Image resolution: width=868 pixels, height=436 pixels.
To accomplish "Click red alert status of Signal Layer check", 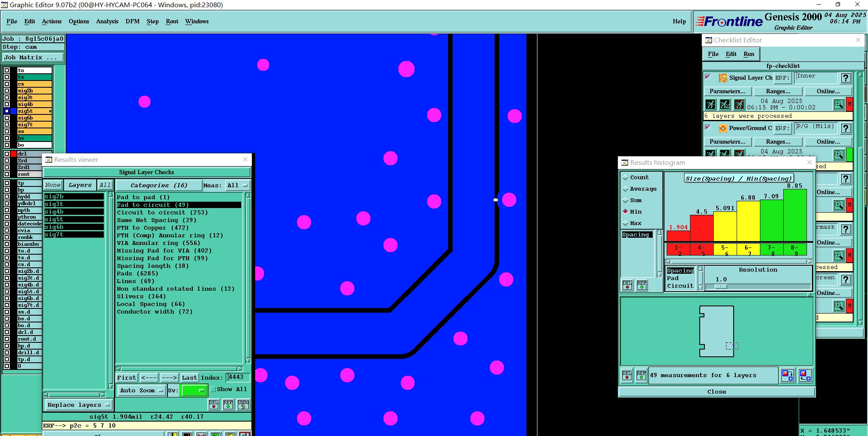I will tap(849, 104).
